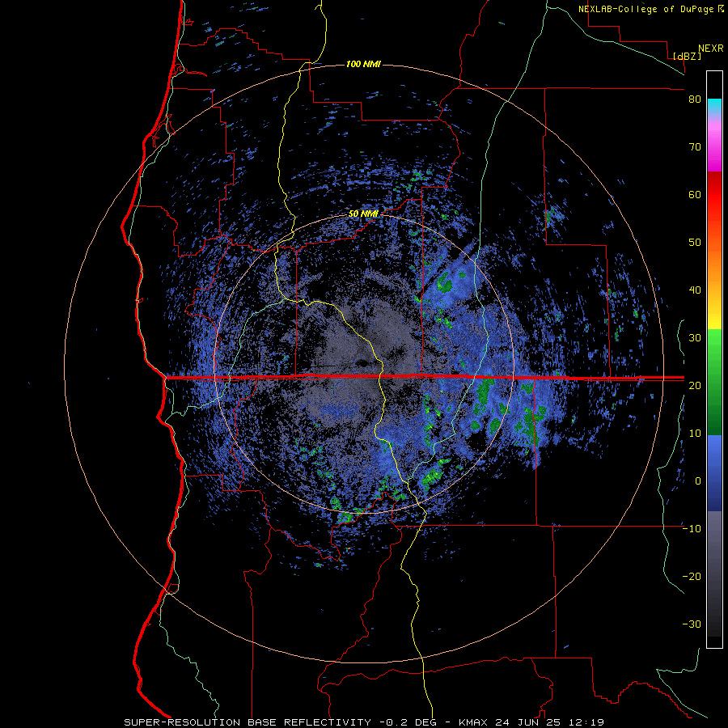Click the 40 value on the dBZ scale
Viewport: 728px width, 728px height.
(x=695, y=290)
